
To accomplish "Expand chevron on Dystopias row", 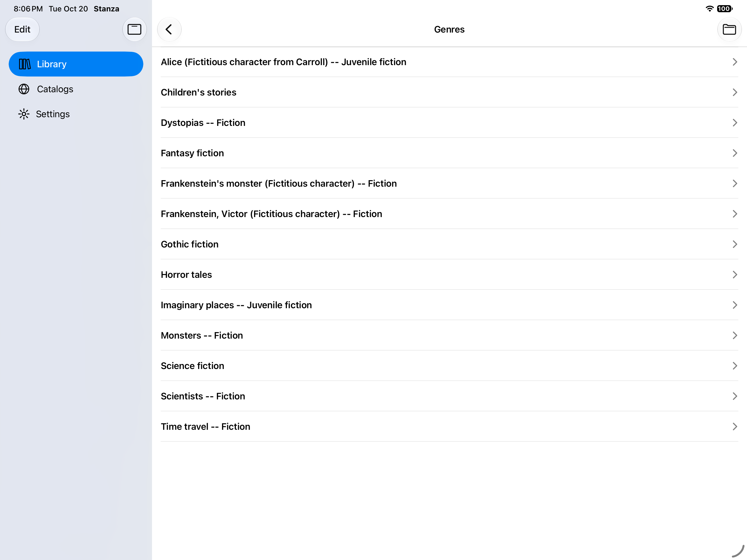I will (x=735, y=123).
